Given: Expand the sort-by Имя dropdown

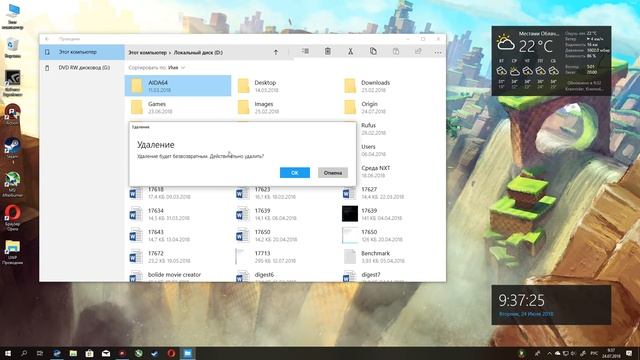Looking at the screenshot, I should (x=177, y=68).
